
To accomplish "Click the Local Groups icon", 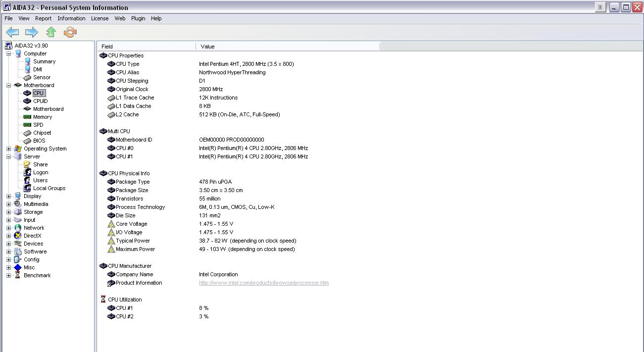I will (x=27, y=188).
